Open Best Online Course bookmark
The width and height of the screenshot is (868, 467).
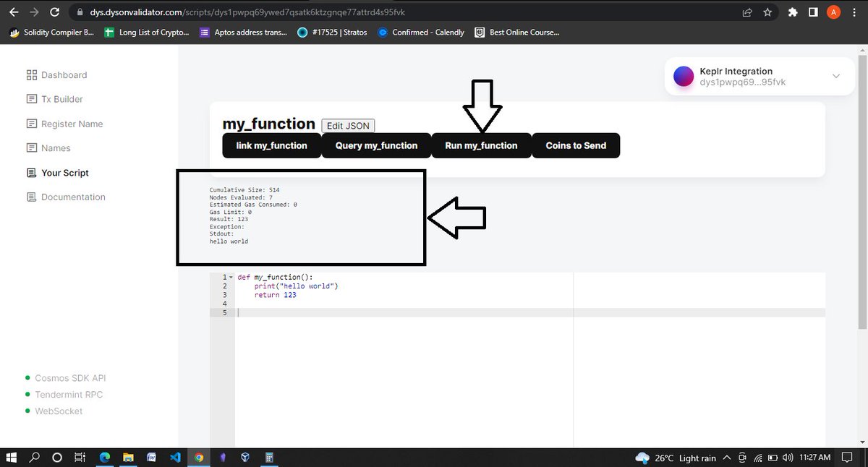[x=516, y=32]
